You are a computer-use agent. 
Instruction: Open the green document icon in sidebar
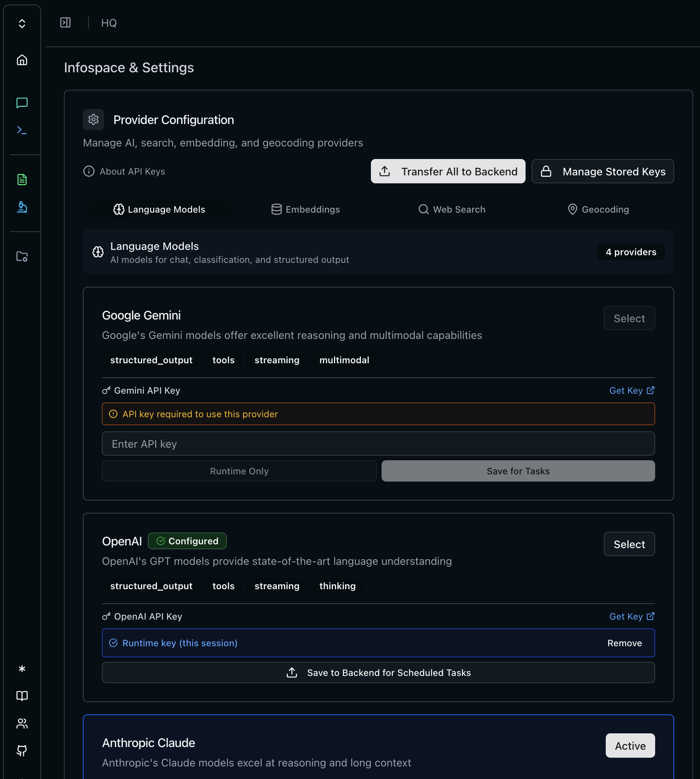point(22,180)
